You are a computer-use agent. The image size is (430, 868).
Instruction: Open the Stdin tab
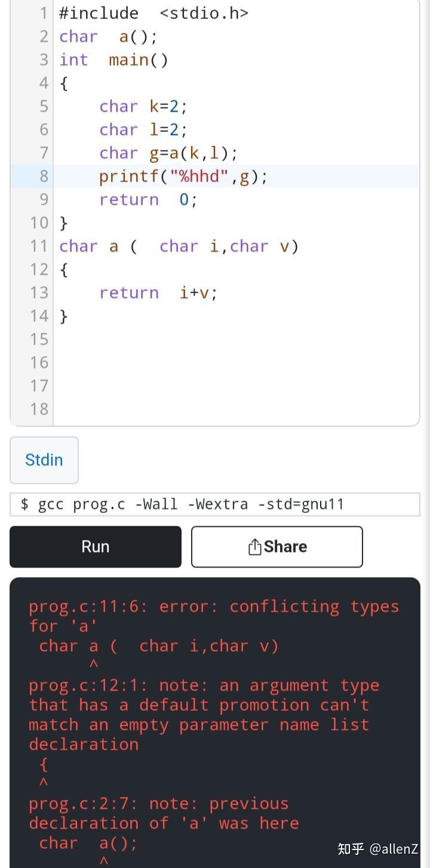(x=44, y=460)
